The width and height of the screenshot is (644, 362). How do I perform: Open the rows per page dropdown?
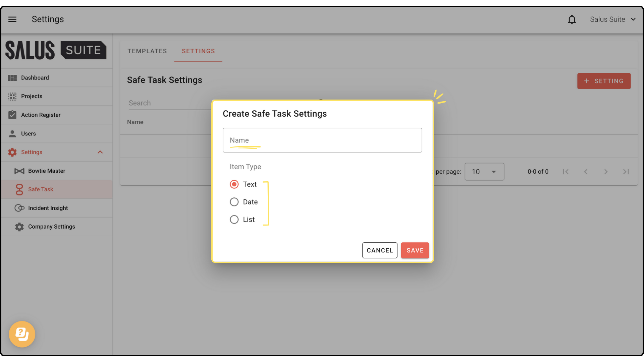484,172
